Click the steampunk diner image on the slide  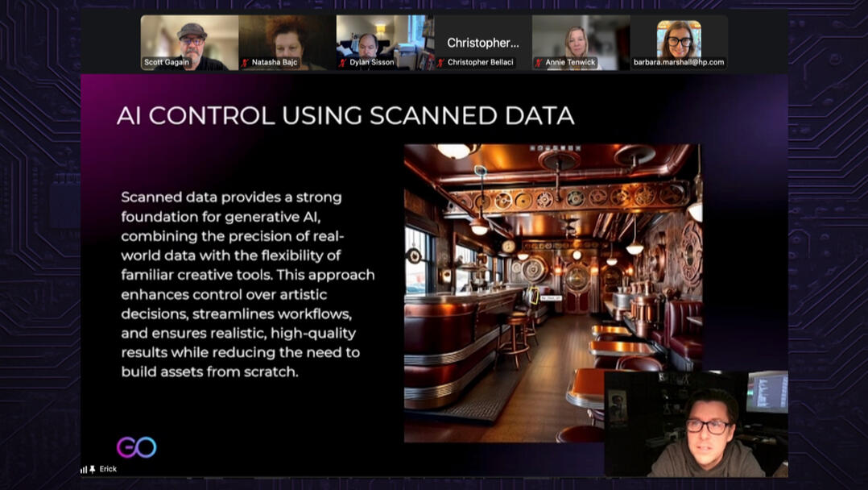click(553, 293)
